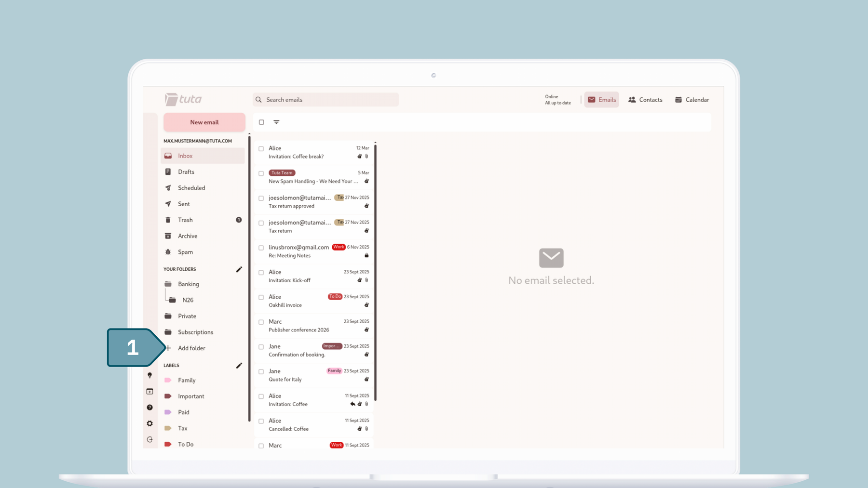Viewport: 868px width, 488px height.
Task: Switch to the Contacts tab
Action: (x=645, y=100)
